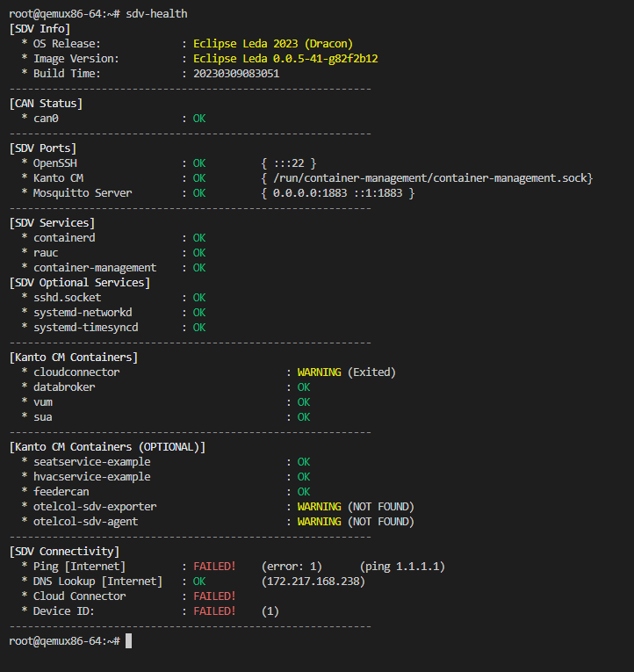Click the sua container label

coord(43,418)
